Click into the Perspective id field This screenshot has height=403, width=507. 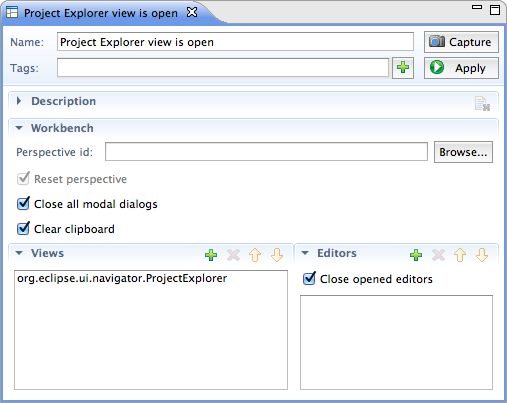pos(266,152)
